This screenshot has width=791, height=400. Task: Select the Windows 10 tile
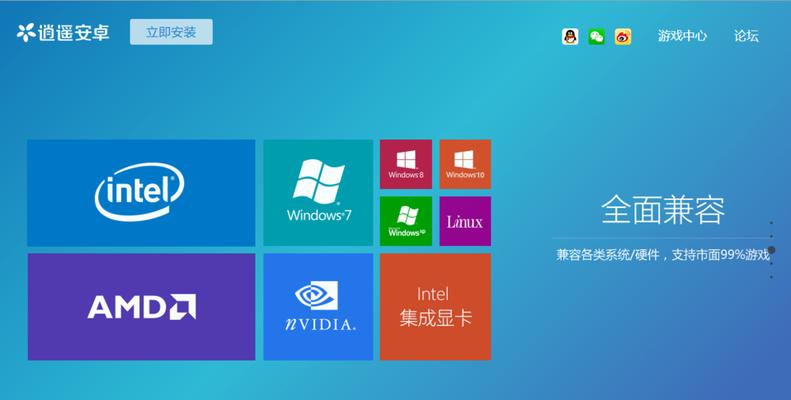click(465, 164)
